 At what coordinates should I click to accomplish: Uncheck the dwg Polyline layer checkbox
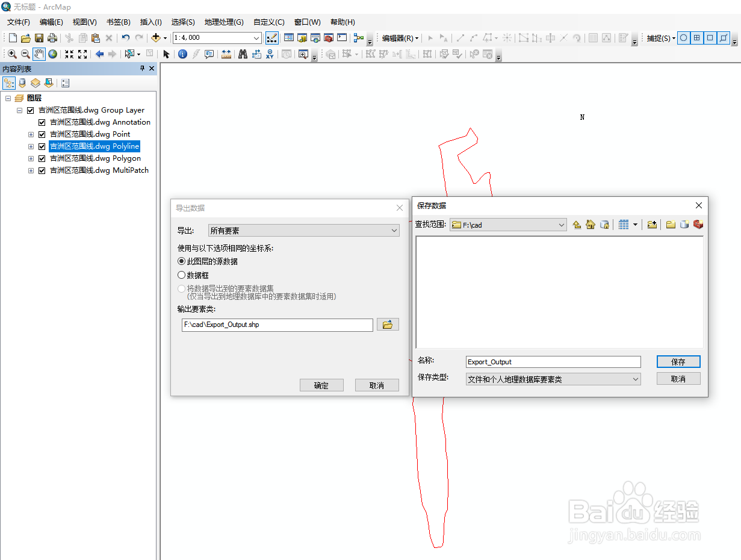[42, 146]
